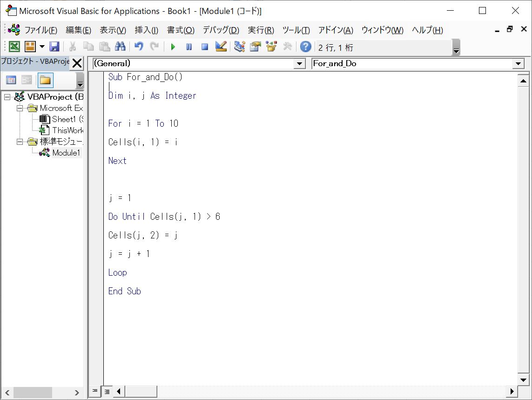Viewport: 532px width, 400px height.
Task: Open the ツール(T) menu
Action: coord(296,30)
